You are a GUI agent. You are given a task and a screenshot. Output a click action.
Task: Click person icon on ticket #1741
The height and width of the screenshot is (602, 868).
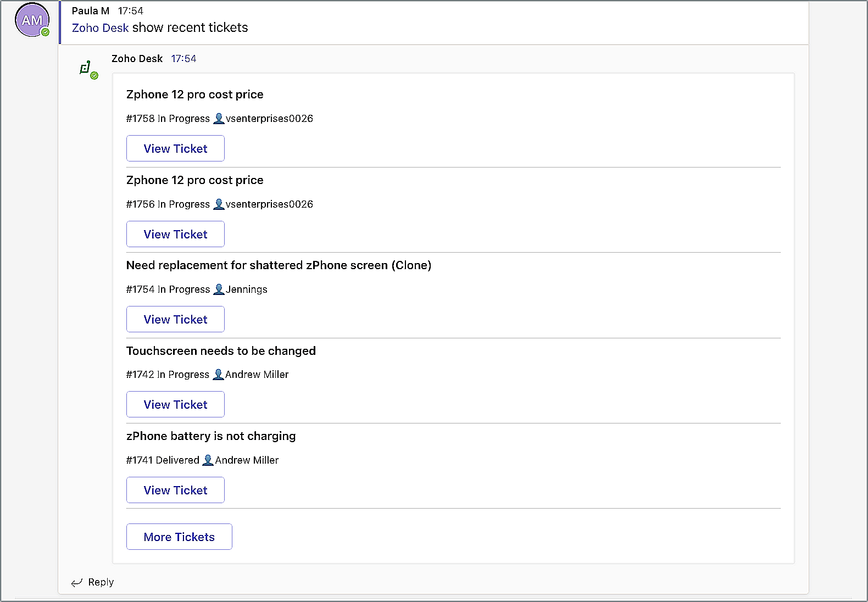(208, 460)
